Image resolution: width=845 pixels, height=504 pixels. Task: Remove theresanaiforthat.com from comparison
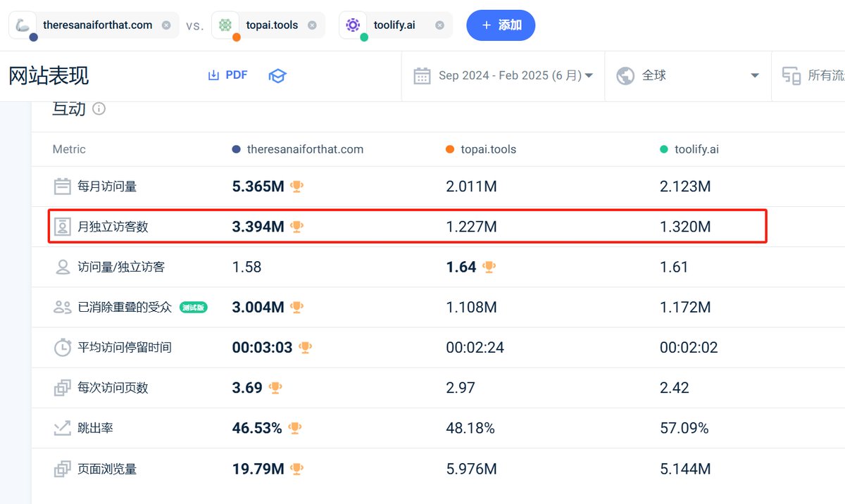pyautogui.click(x=166, y=25)
